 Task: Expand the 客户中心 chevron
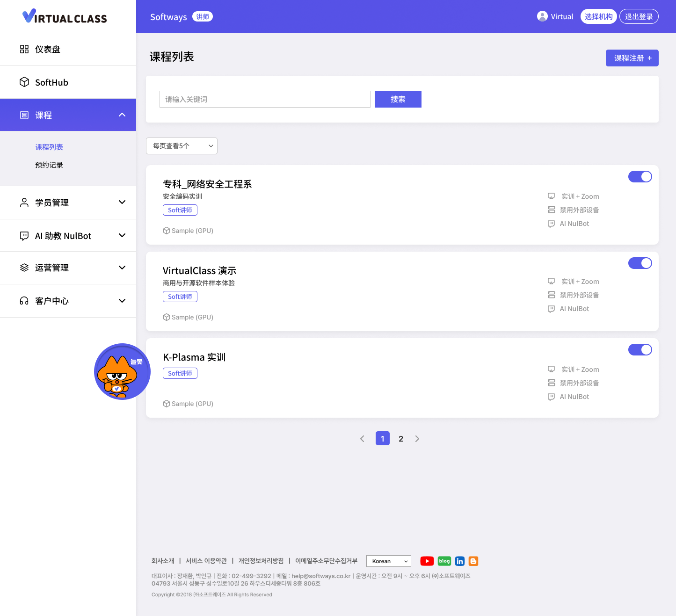click(122, 301)
